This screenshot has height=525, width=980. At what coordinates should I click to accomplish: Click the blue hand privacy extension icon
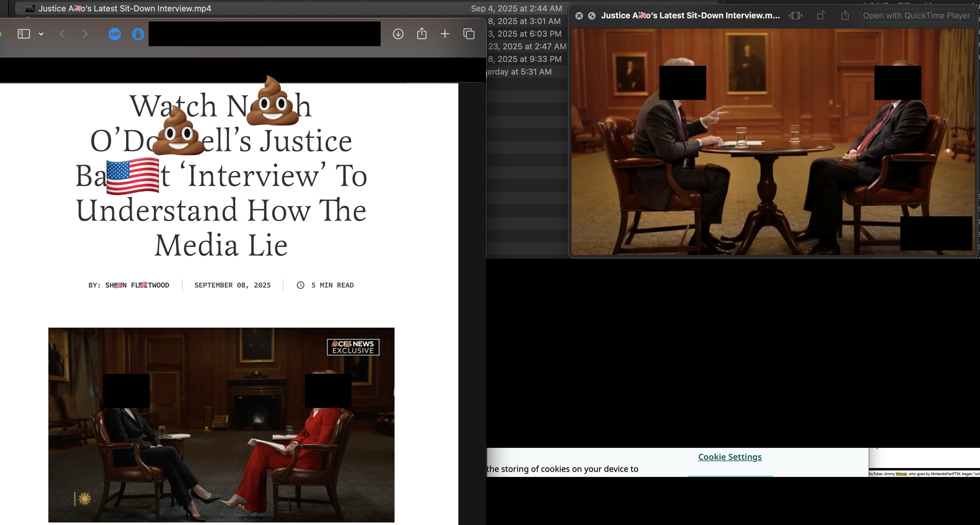pyautogui.click(x=138, y=34)
